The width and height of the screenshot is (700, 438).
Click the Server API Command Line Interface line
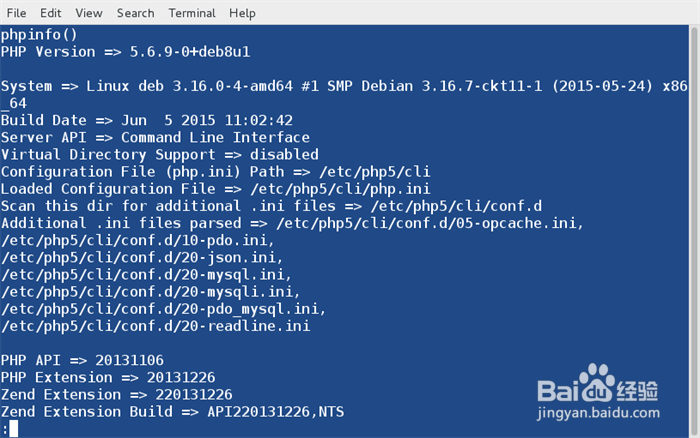coord(155,137)
